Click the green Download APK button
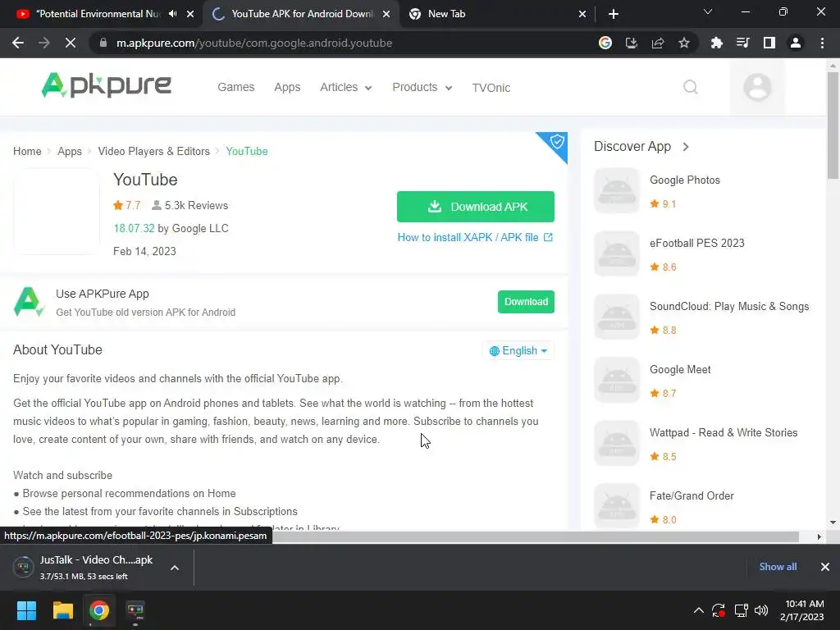Image resolution: width=840 pixels, height=630 pixels. pos(475,207)
